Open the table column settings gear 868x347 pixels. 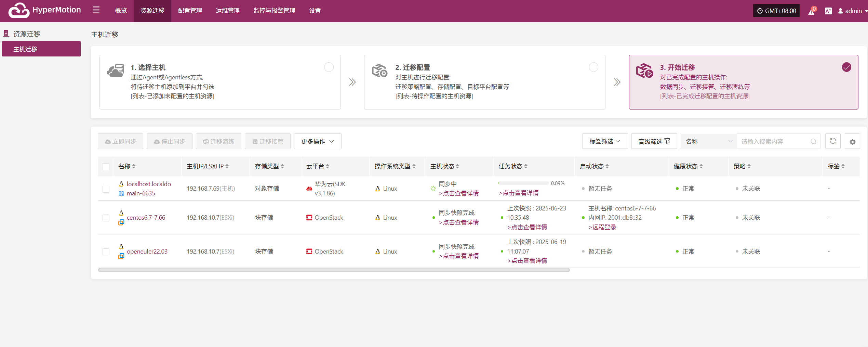[852, 141]
